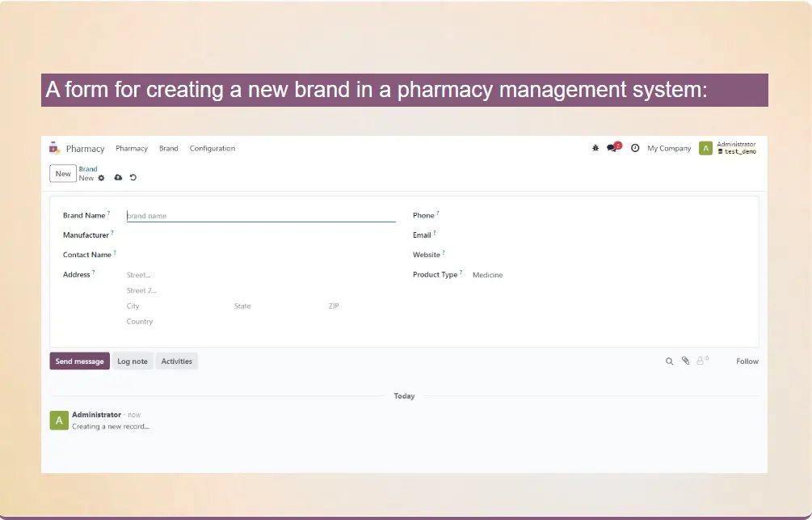The height and width of the screenshot is (520, 812).
Task: Expand the Configuration menu
Action: click(x=212, y=148)
